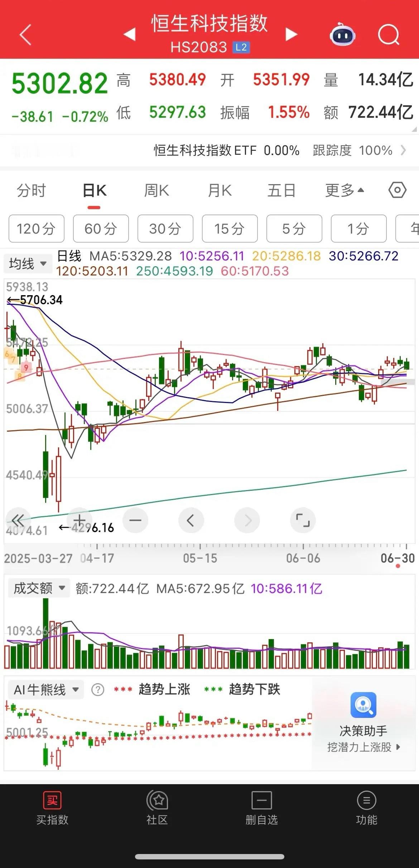Image resolution: width=419 pixels, height=868 pixels.
Task: Open 功能 functions menu icon
Action: tap(367, 800)
